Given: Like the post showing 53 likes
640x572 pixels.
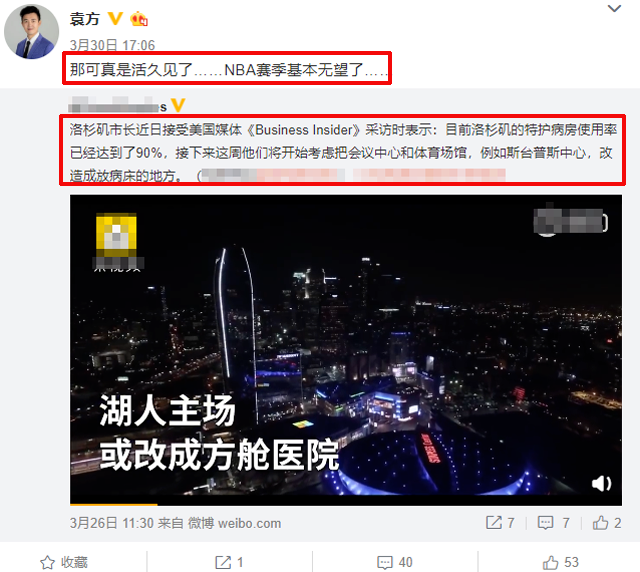Looking at the screenshot, I should tap(560, 562).
